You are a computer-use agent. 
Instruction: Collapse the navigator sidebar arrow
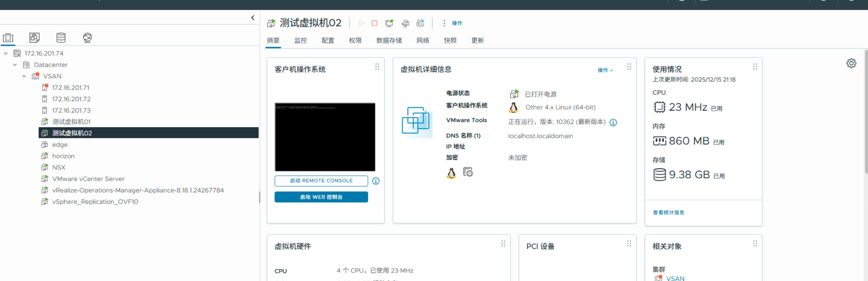pos(253,18)
